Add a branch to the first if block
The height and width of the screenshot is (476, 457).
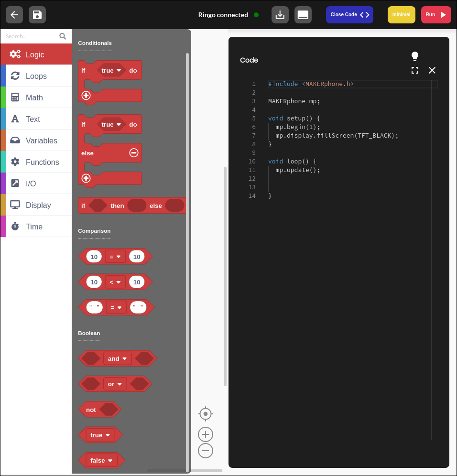click(86, 96)
